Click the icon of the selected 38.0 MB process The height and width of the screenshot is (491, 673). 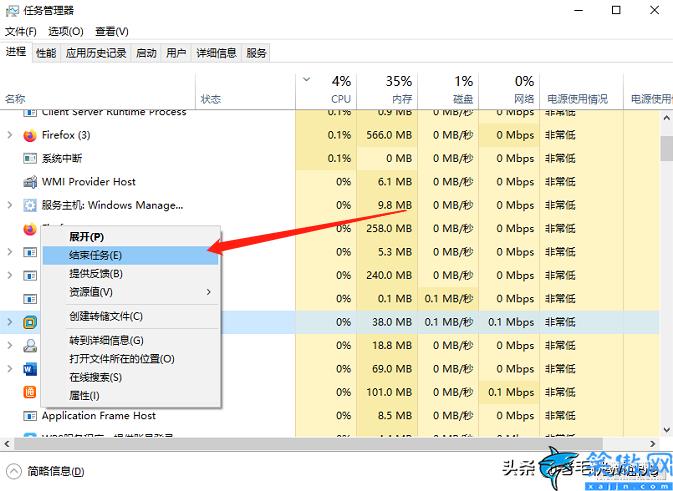tap(30, 322)
